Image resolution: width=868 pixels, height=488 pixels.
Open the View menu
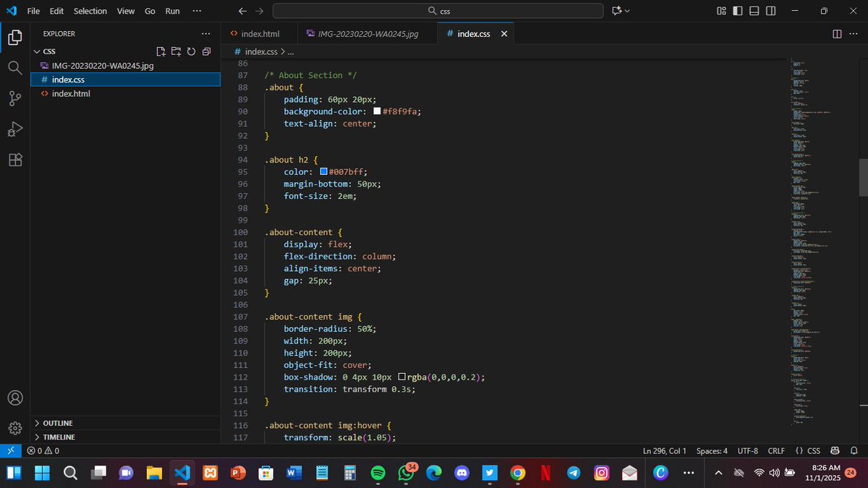125,11
